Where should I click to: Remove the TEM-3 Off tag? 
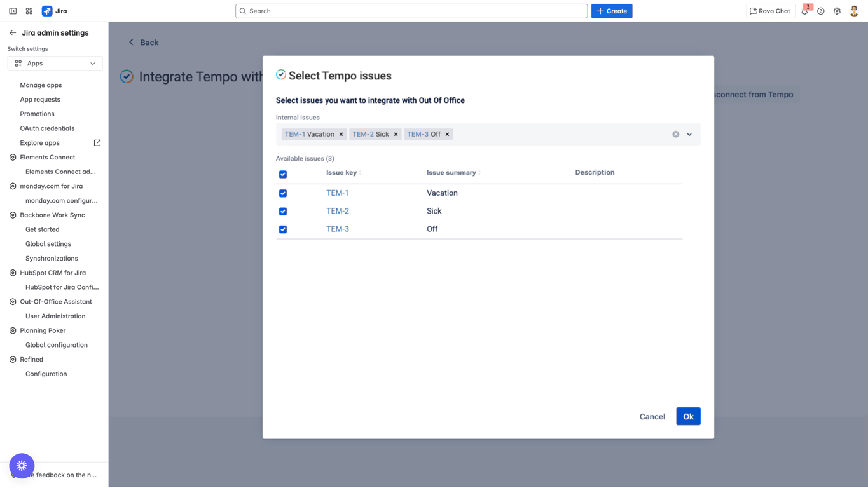point(447,134)
